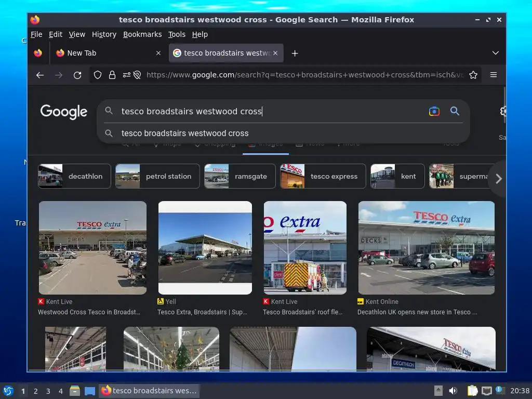Search by image using the camera icon
Screen dimensions: 532x399
(434, 111)
